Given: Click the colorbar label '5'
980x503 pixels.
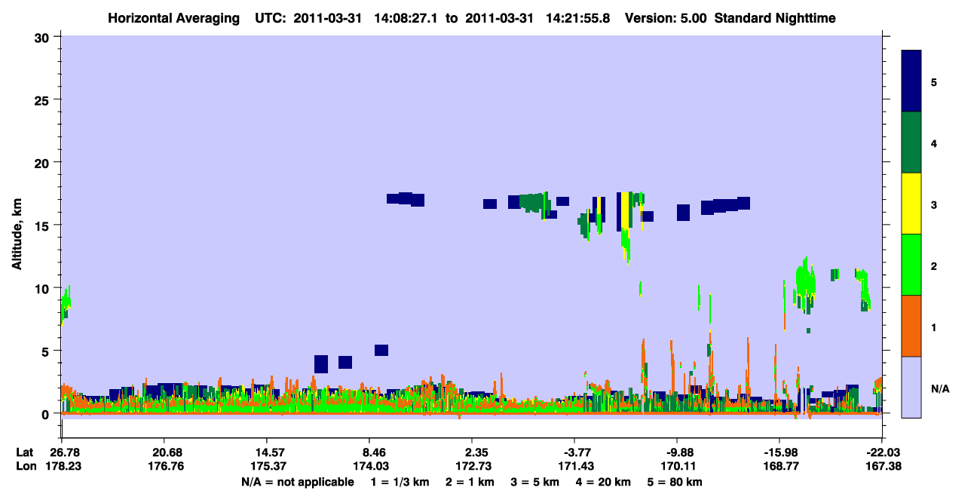Looking at the screenshot, I should [934, 82].
